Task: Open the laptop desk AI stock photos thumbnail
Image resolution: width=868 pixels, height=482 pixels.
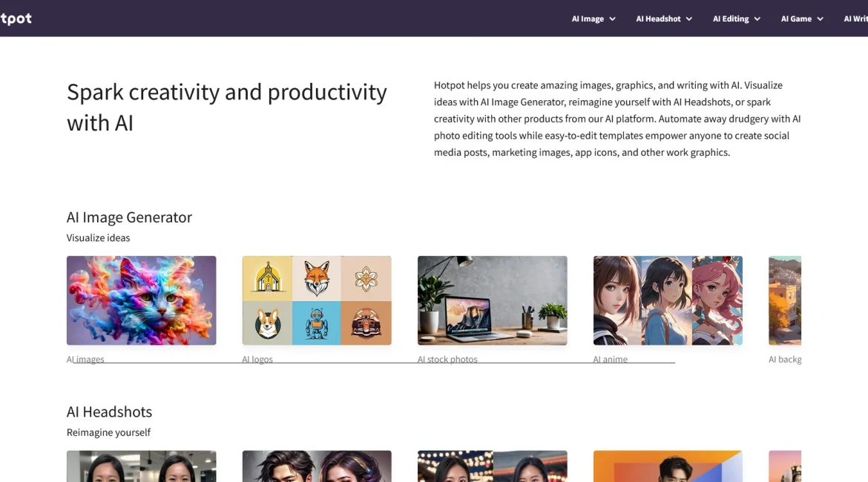Action: click(492, 300)
